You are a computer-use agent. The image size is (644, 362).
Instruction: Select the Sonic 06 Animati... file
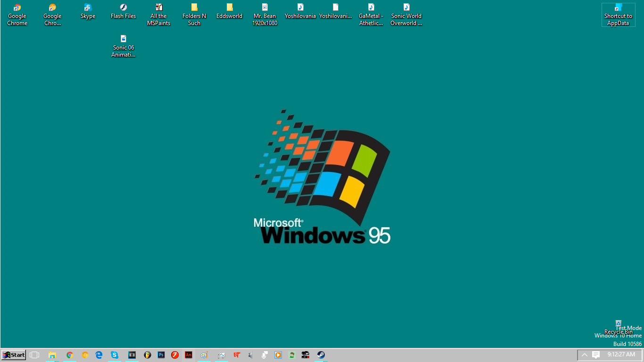[x=124, y=46]
